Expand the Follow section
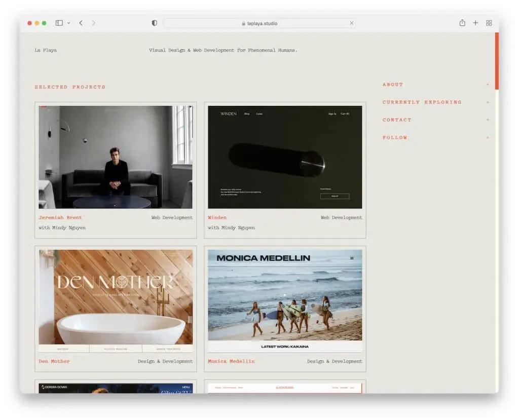This screenshot has height=420, width=519. (x=395, y=138)
